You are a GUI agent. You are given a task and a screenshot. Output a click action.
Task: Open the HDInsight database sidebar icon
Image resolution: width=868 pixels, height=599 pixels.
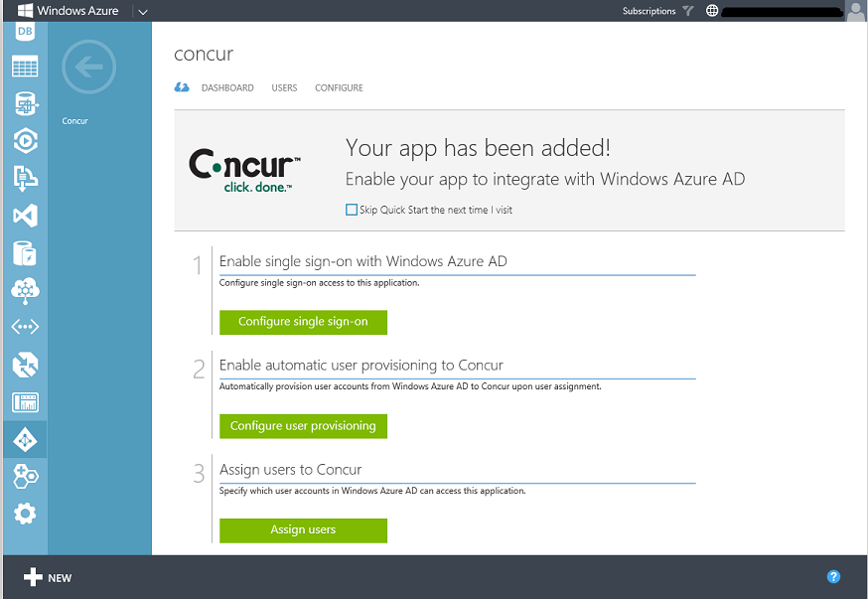tap(25, 103)
